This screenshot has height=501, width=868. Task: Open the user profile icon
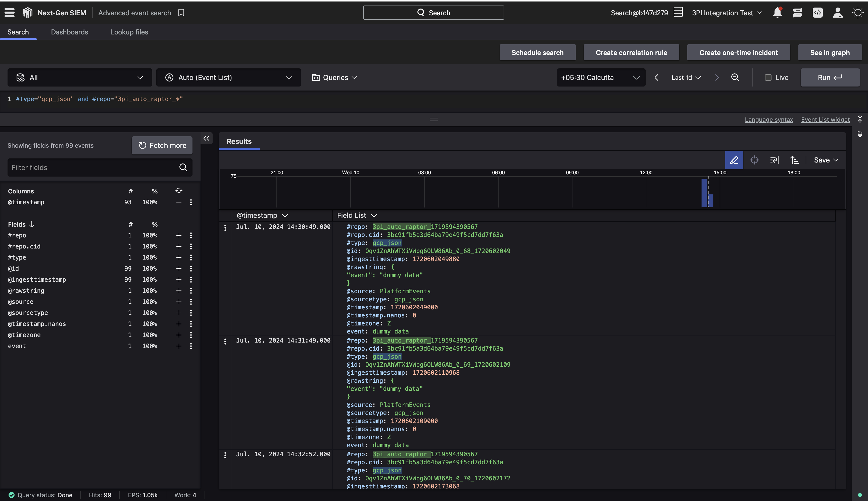click(x=838, y=12)
